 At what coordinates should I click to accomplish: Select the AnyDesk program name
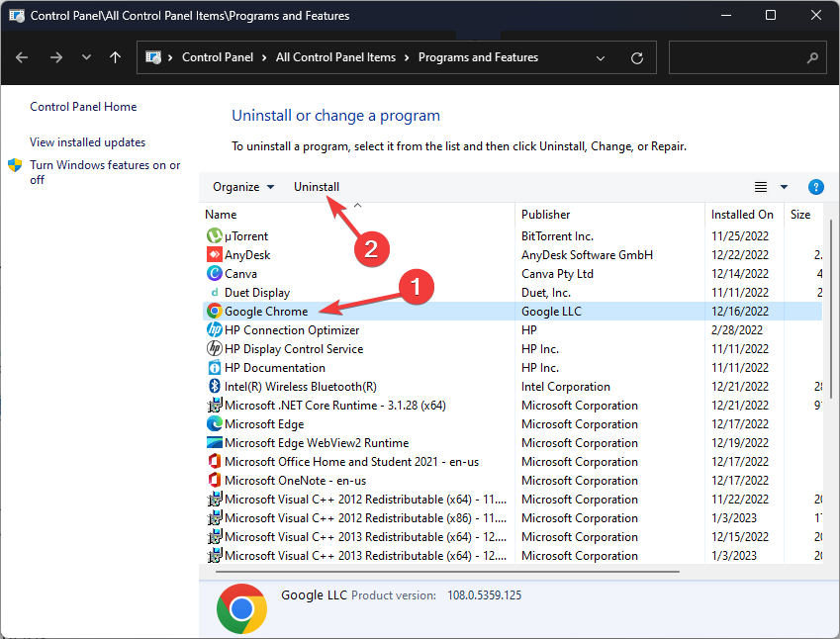247,255
